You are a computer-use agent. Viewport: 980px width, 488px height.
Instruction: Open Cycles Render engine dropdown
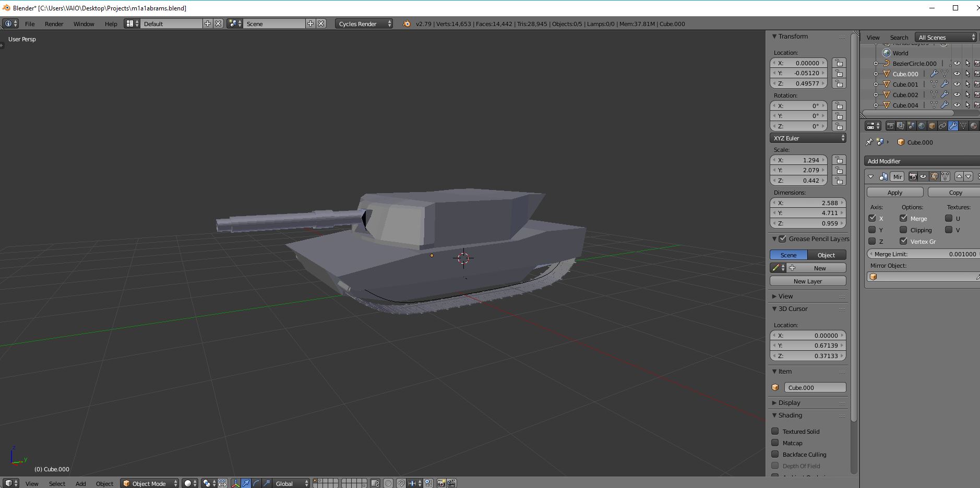pyautogui.click(x=364, y=23)
